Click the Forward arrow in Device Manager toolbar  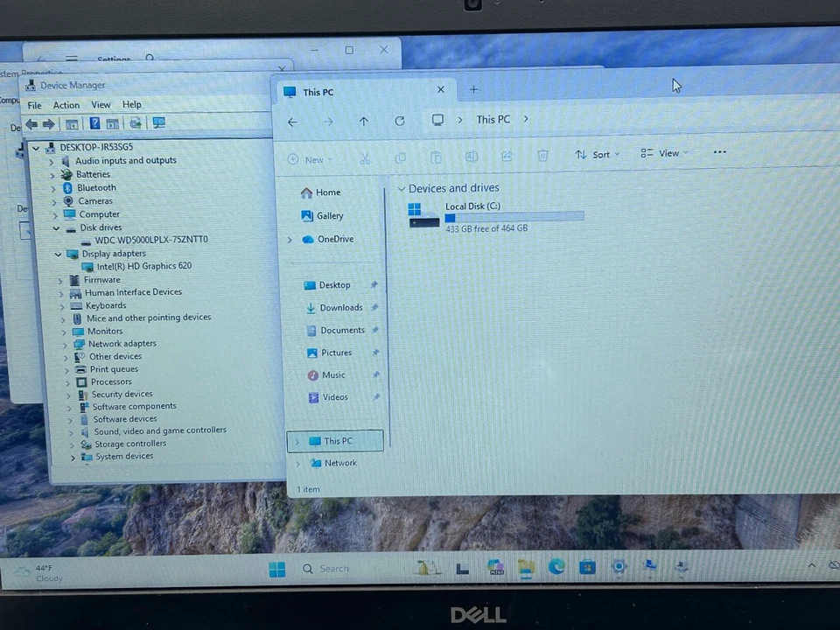click(49, 124)
